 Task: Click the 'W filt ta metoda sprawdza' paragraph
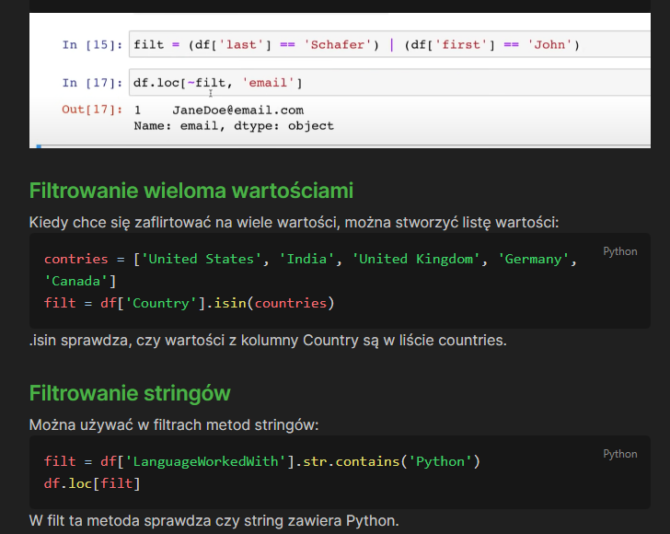click(214, 521)
